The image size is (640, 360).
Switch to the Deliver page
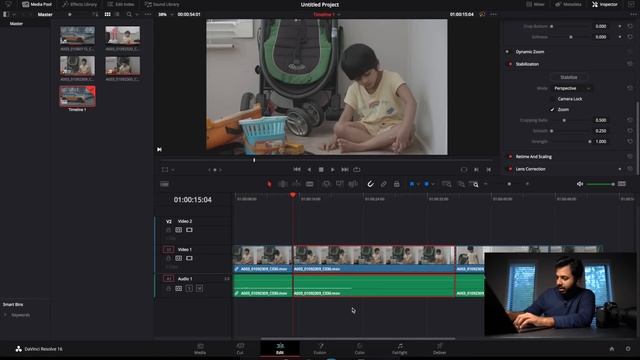[440, 349]
